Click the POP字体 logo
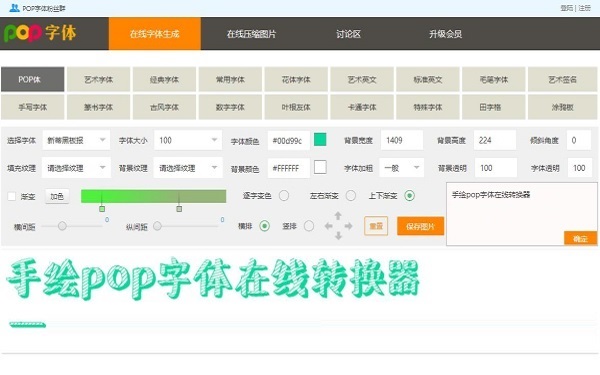This screenshot has width=600, height=375. click(x=40, y=33)
